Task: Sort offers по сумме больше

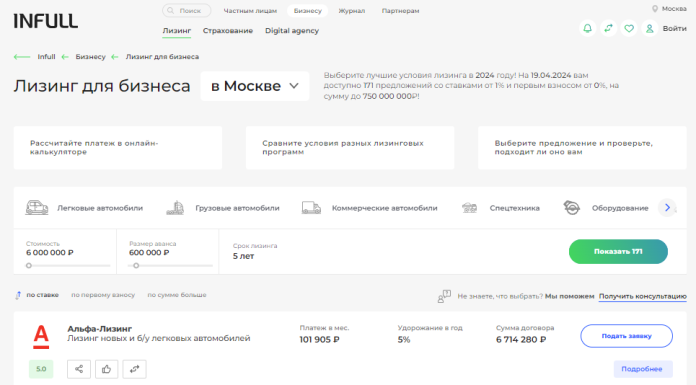Action: coord(177,295)
